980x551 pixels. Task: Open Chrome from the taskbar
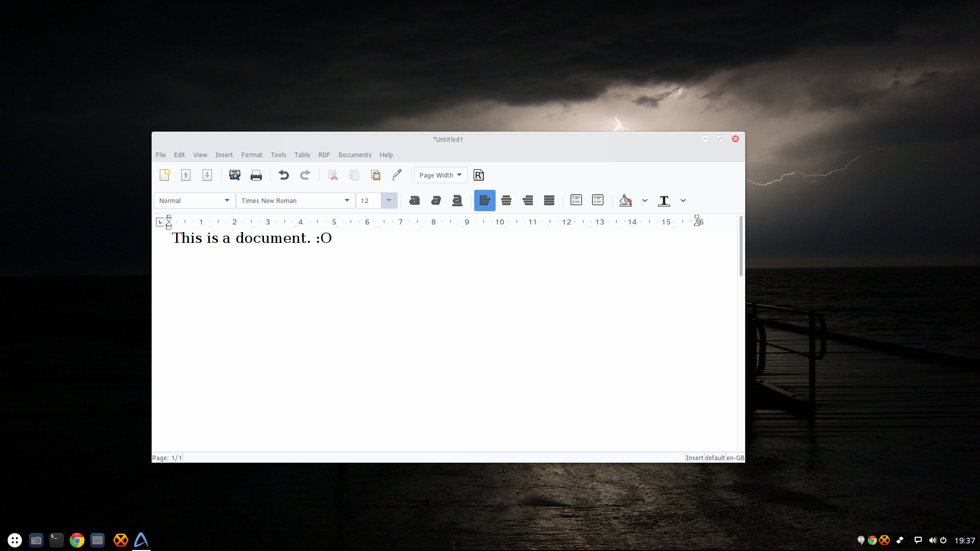point(77,540)
